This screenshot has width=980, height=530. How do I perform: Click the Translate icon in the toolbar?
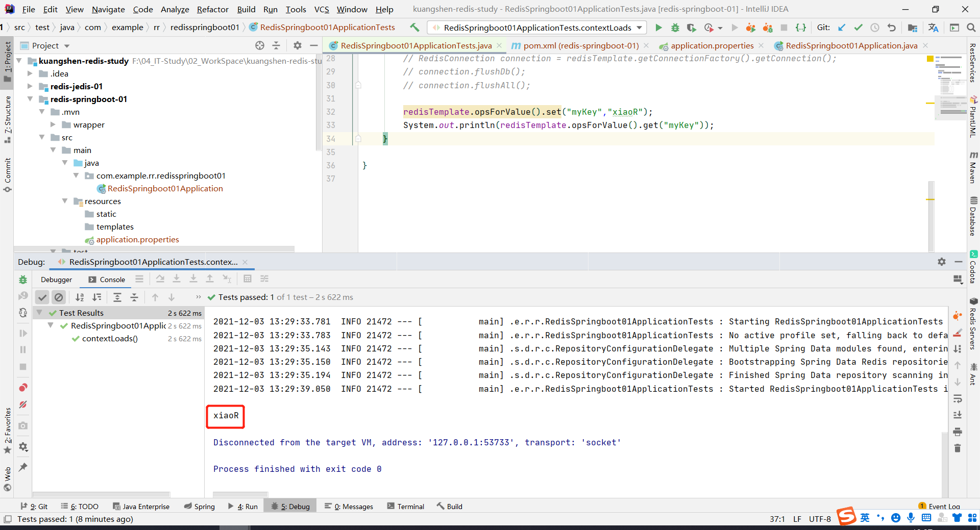point(934,28)
